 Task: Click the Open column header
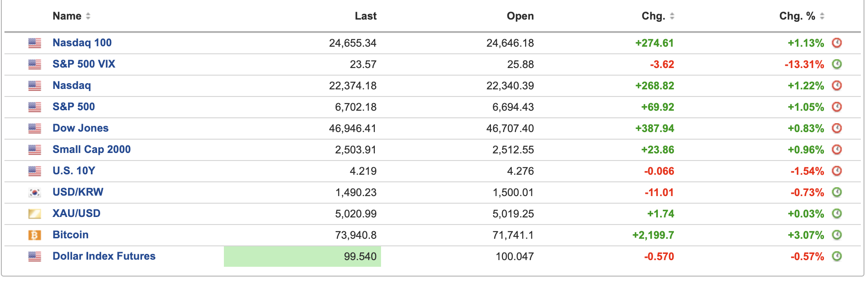point(520,16)
